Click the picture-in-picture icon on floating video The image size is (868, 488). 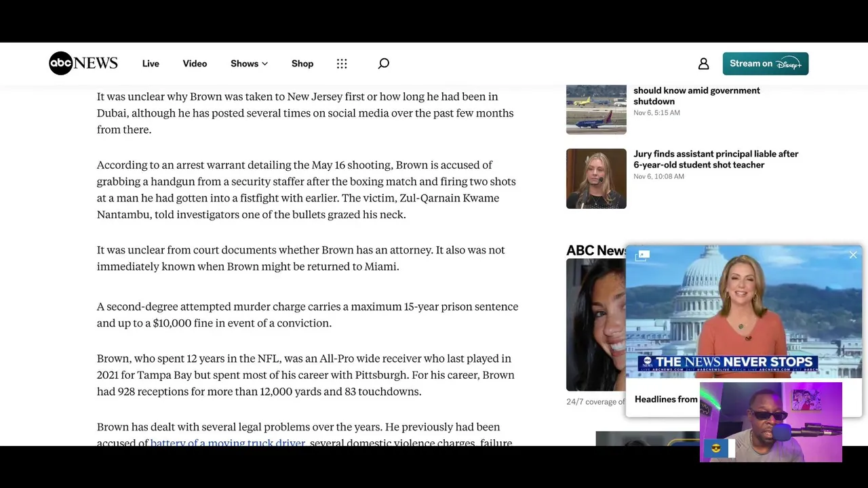tap(642, 256)
